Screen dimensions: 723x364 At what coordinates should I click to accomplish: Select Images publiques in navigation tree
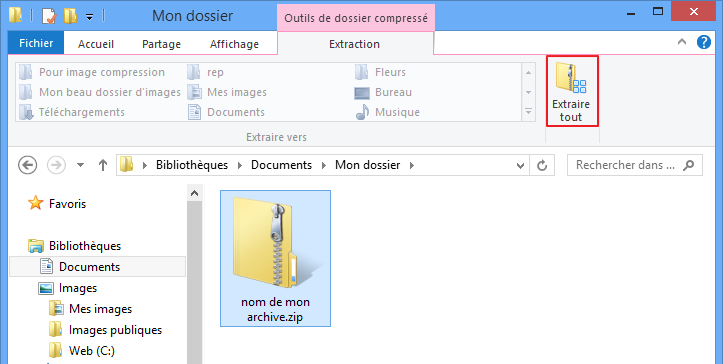coord(106,330)
